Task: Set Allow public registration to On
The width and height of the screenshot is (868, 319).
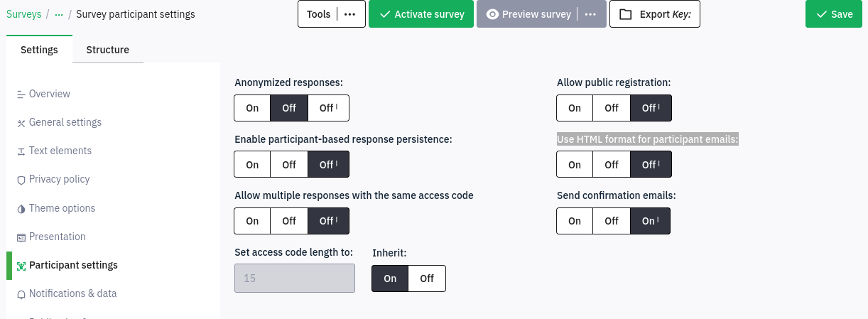Action: point(575,108)
